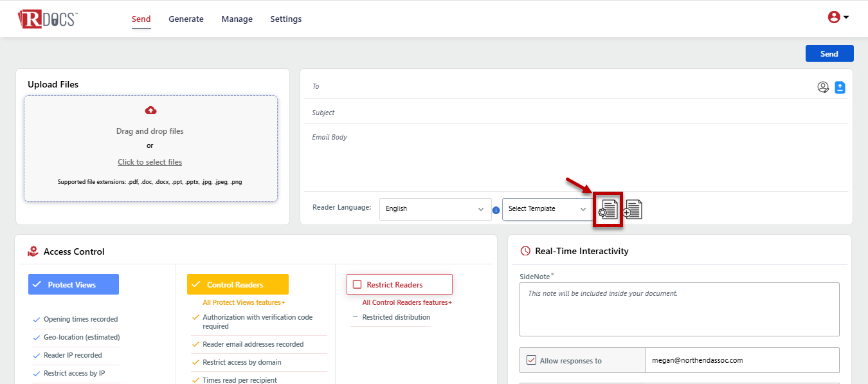
Task: Expand the Reader Language English dropdown
Action: (x=435, y=209)
